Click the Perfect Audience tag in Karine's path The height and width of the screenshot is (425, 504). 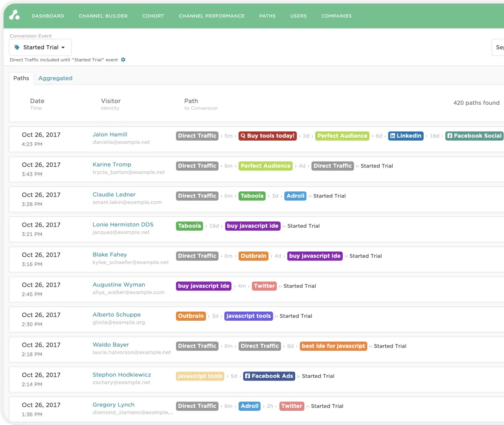coord(265,166)
